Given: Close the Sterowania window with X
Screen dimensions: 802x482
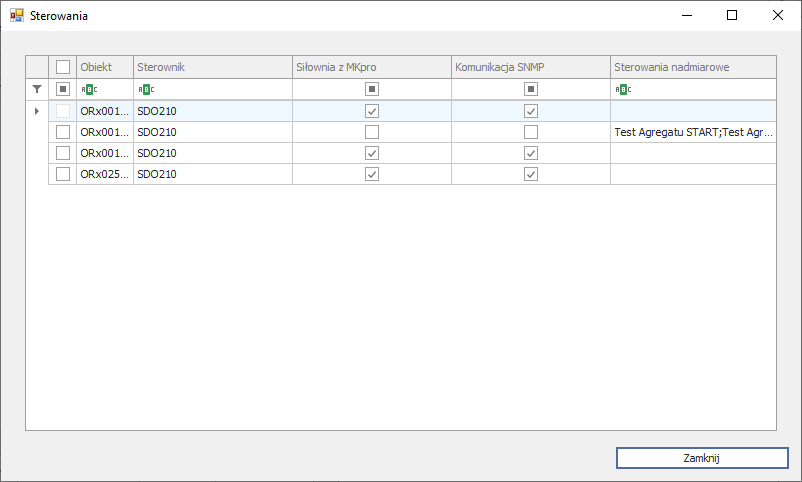Looking at the screenshot, I should [x=777, y=15].
